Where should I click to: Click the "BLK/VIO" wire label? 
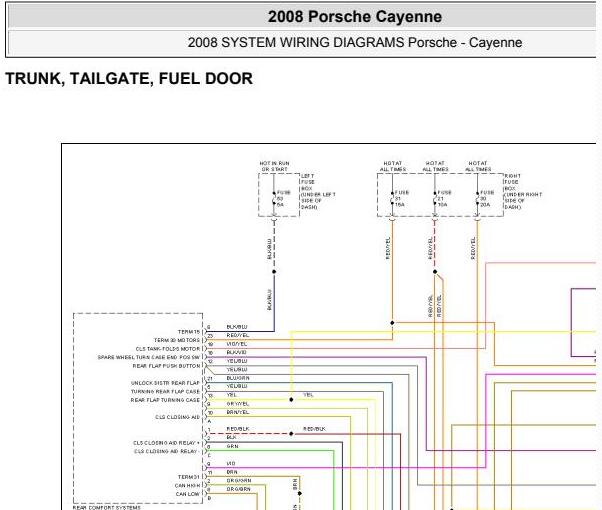(x=236, y=352)
